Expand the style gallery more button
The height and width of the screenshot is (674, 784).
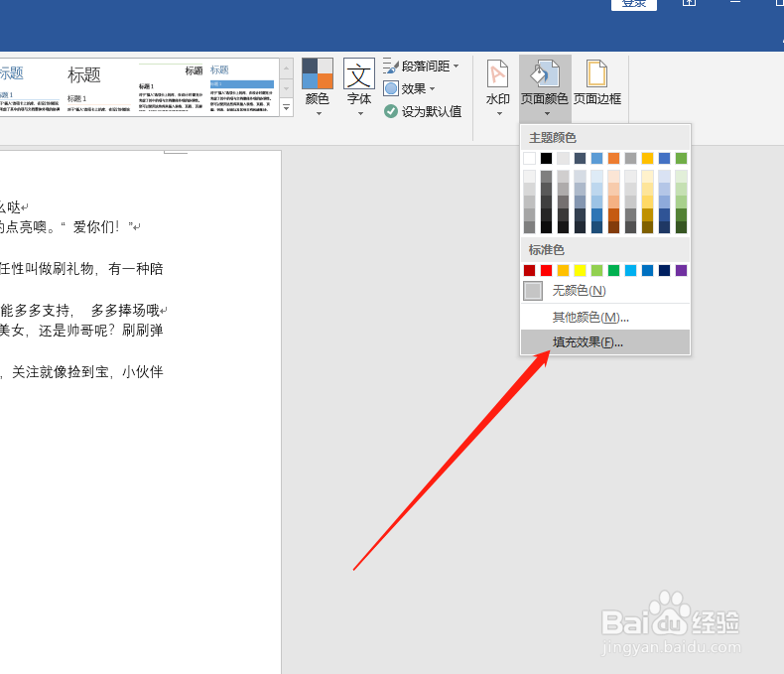286,107
